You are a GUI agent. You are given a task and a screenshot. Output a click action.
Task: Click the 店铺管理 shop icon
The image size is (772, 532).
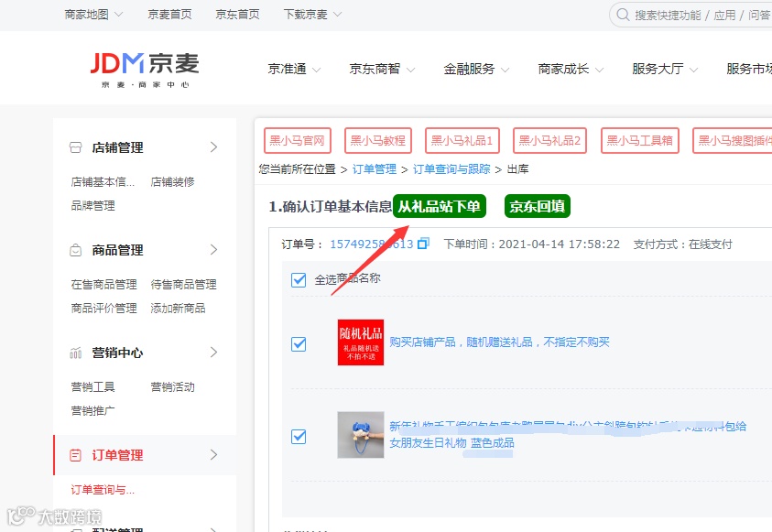[x=75, y=147]
